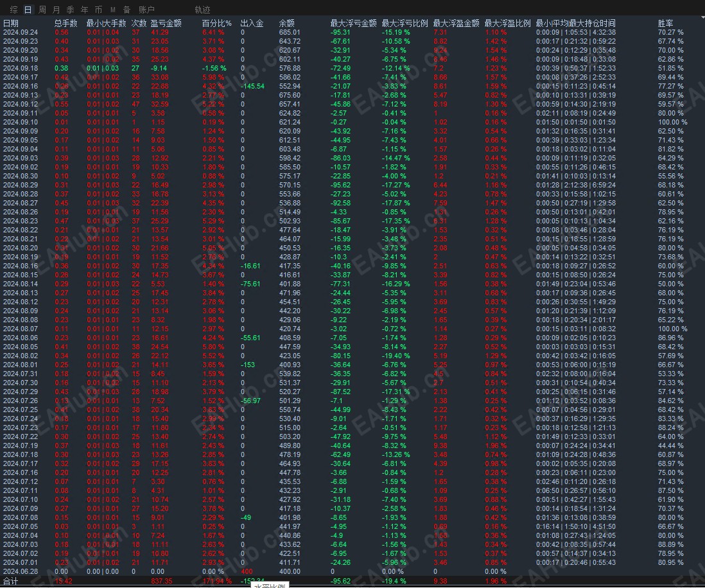Click the 88.89 % win rate cell

[x=670, y=545]
